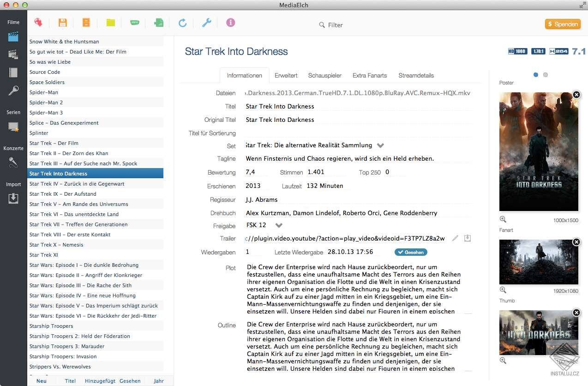Click the pencil edit icon beside Trailer

[455, 238]
